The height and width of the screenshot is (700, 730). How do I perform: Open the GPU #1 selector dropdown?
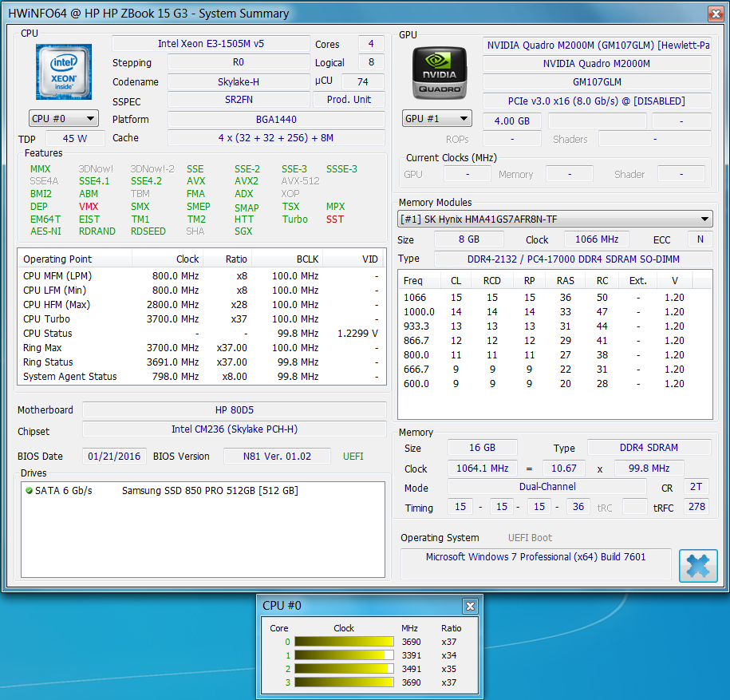(436, 119)
